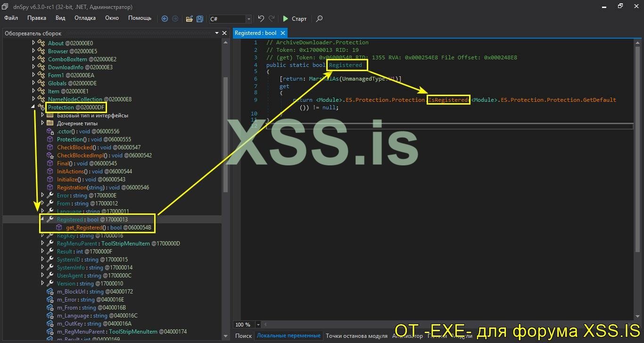Viewport: 644px width, 343px height.
Task: Click the navigate forward arrow in toolbar
Action: (x=175, y=19)
